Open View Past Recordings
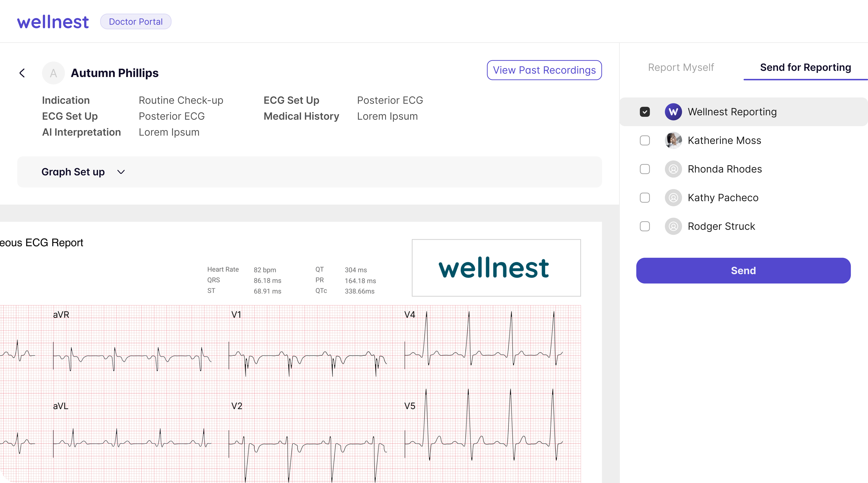The image size is (868, 483). (x=544, y=70)
